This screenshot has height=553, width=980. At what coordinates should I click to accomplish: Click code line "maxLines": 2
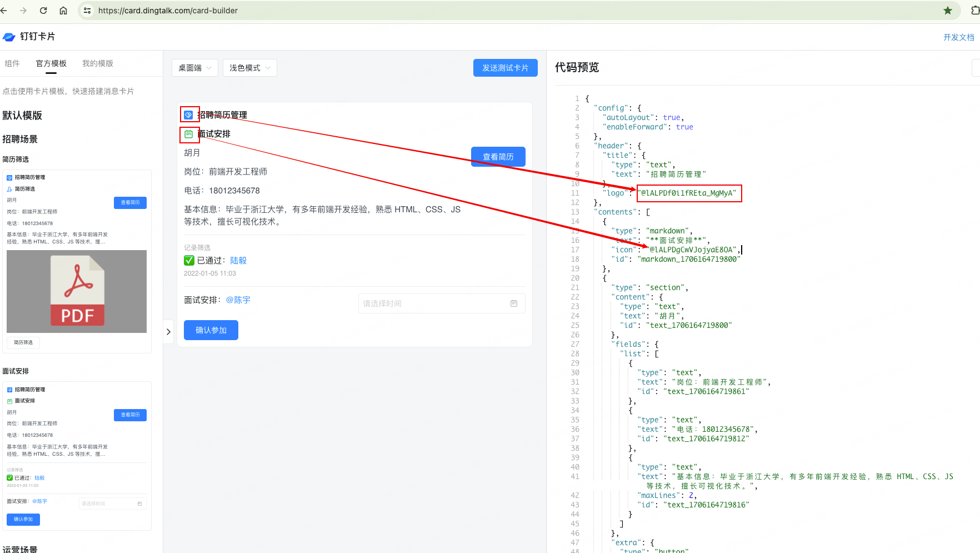point(667,495)
